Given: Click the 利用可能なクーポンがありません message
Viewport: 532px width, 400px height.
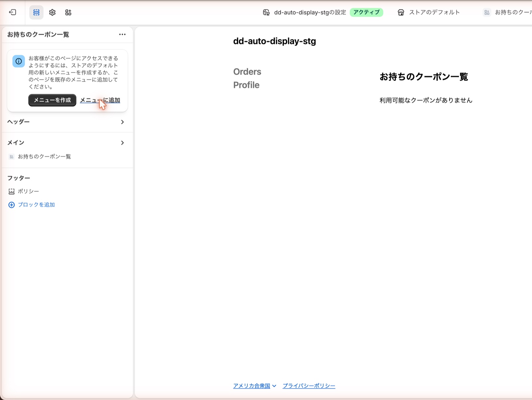Looking at the screenshot, I should coord(426,100).
